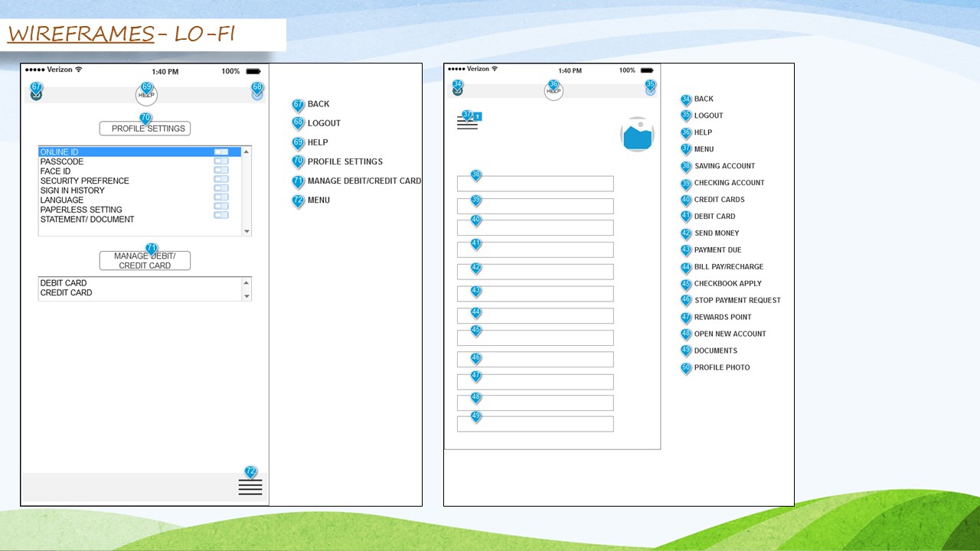Open the hamburger menu in the bottom bar
980x551 pixels.
(x=250, y=487)
